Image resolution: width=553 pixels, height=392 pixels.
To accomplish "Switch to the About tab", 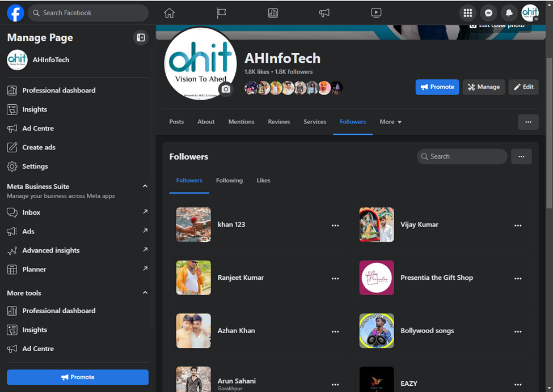I will click(x=206, y=122).
